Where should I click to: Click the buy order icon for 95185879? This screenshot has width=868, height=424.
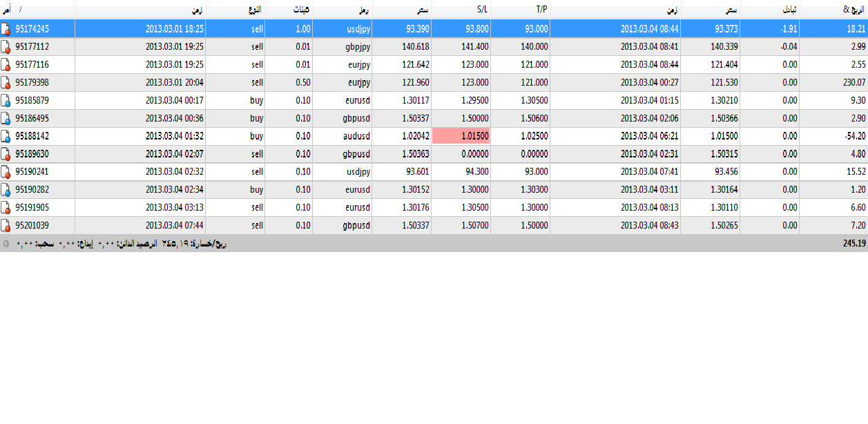tap(6, 101)
